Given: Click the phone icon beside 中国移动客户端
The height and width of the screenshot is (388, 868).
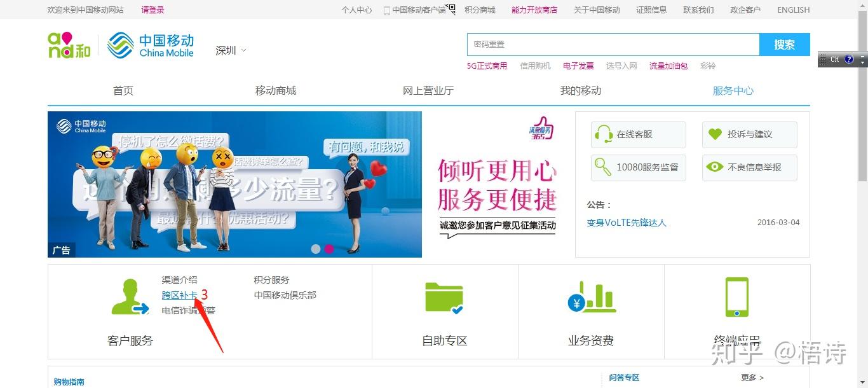Looking at the screenshot, I should point(386,10).
